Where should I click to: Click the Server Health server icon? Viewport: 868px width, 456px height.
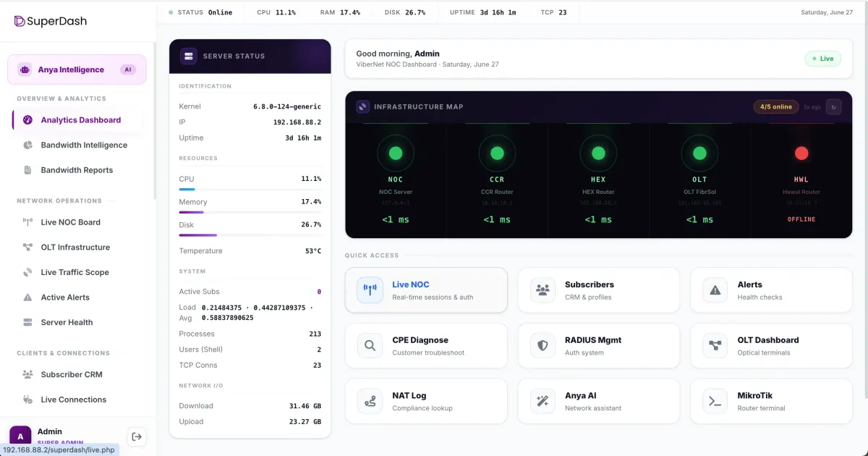(27, 322)
